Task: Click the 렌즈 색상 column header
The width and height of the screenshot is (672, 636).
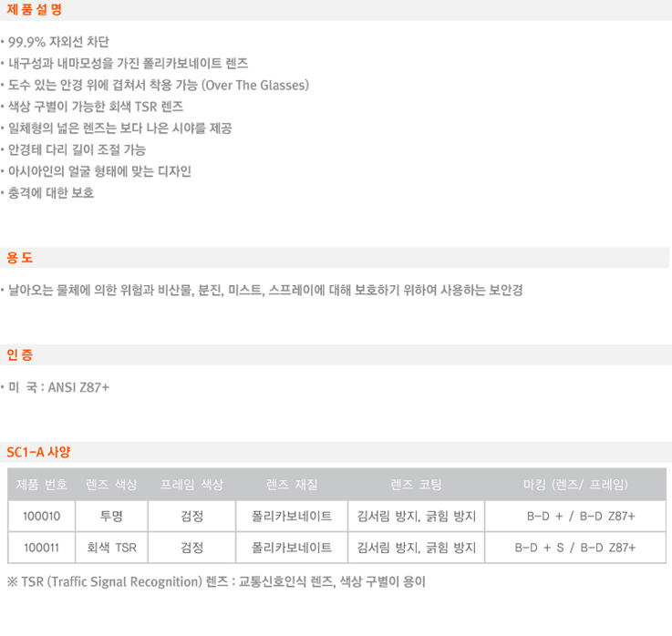Action: tap(111, 485)
